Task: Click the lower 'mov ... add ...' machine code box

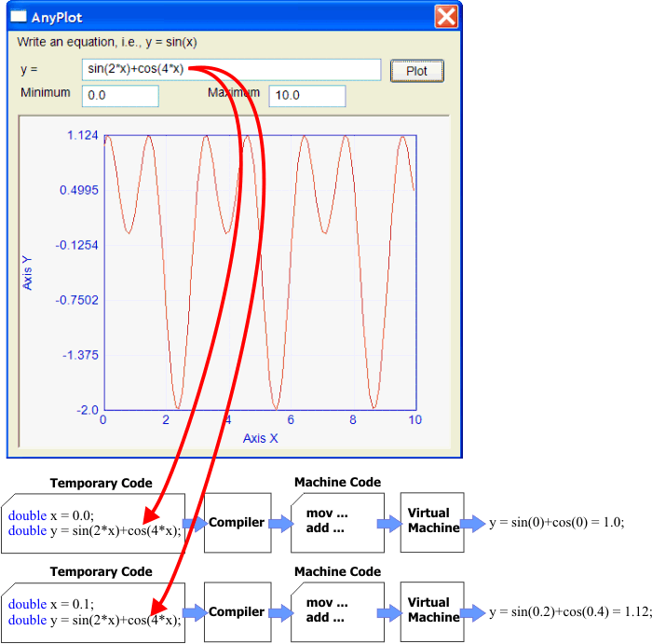Action: [x=337, y=612]
